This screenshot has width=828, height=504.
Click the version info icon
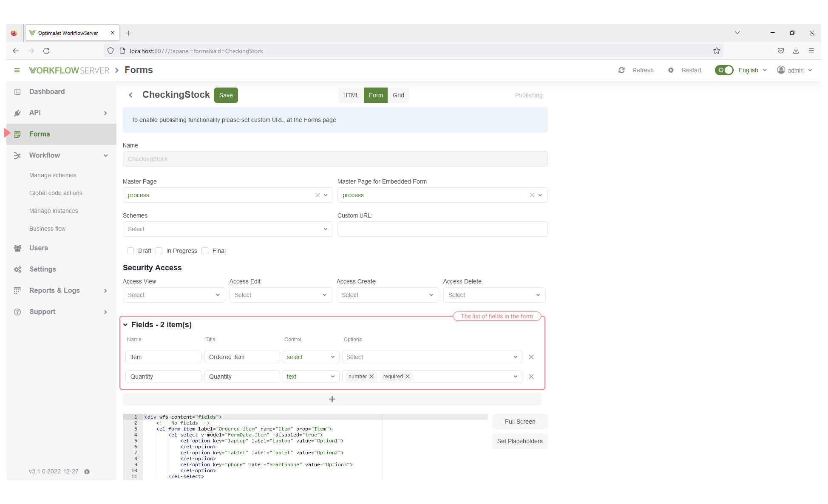point(87,472)
